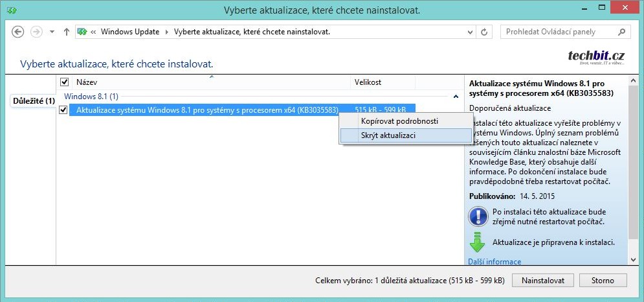Refresh the page with the refresh icon
644x302 pixels.
[x=484, y=32]
